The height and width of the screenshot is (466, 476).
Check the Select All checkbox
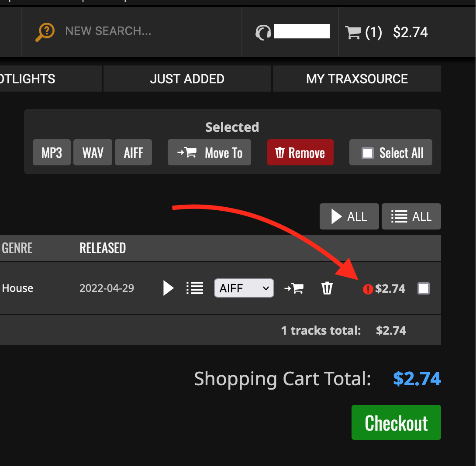click(367, 153)
